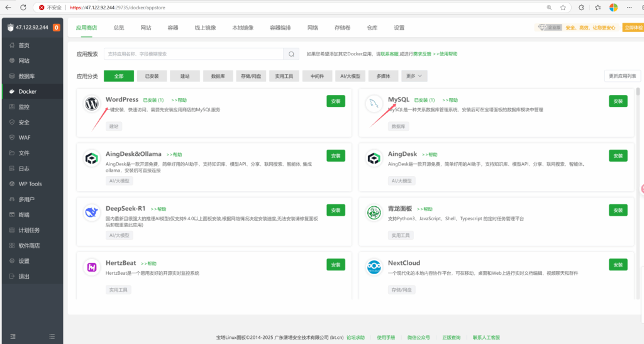Viewport: 644px width, 344px height.
Task: Click the WordPress logo icon
Action: tap(92, 103)
